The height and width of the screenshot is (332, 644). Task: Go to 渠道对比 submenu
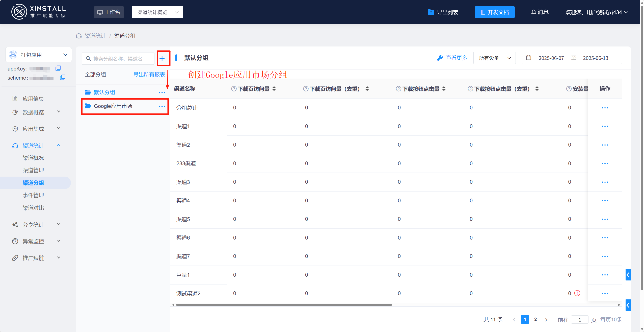click(33, 208)
